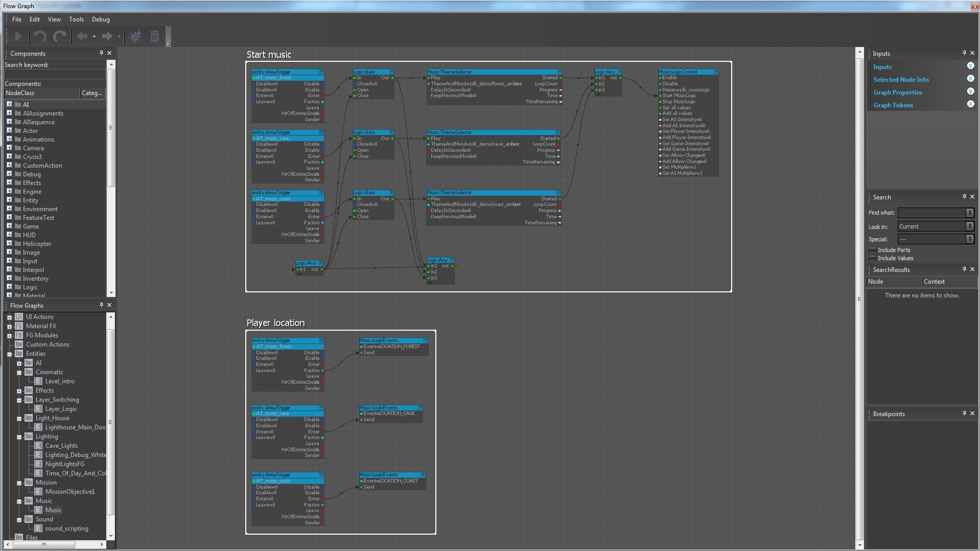980x551 pixels.
Task: Click the Categ... button above the Components list
Action: click(92, 93)
